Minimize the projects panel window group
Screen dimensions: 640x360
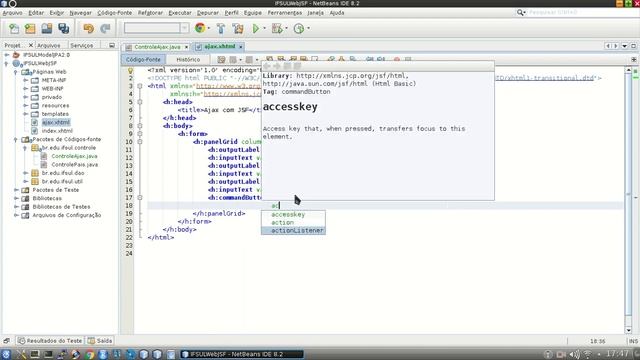coord(112,45)
